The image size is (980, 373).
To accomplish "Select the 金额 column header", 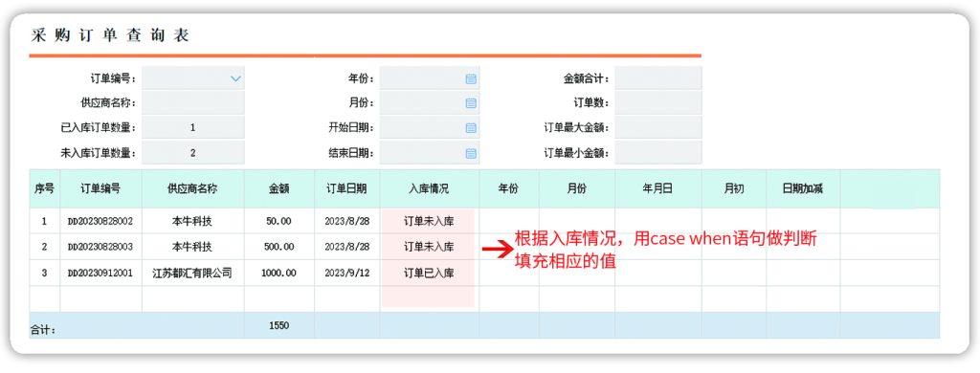I will click(278, 188).
